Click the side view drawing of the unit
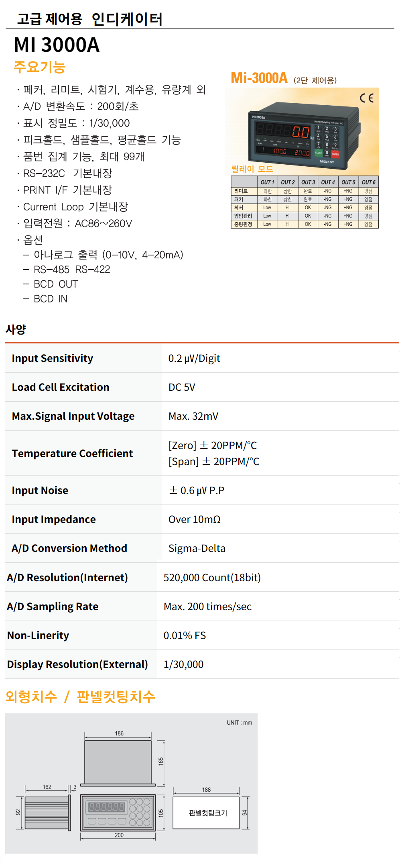Screen dimensions: 400x868 [47, 813]
